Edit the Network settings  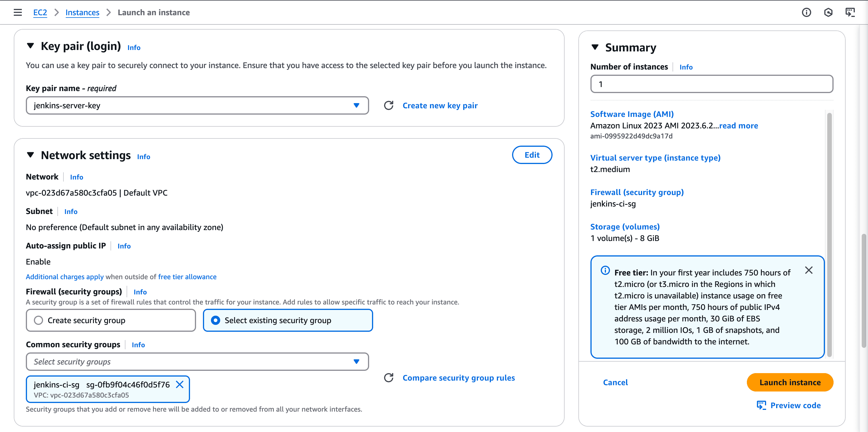pos(532,155)
